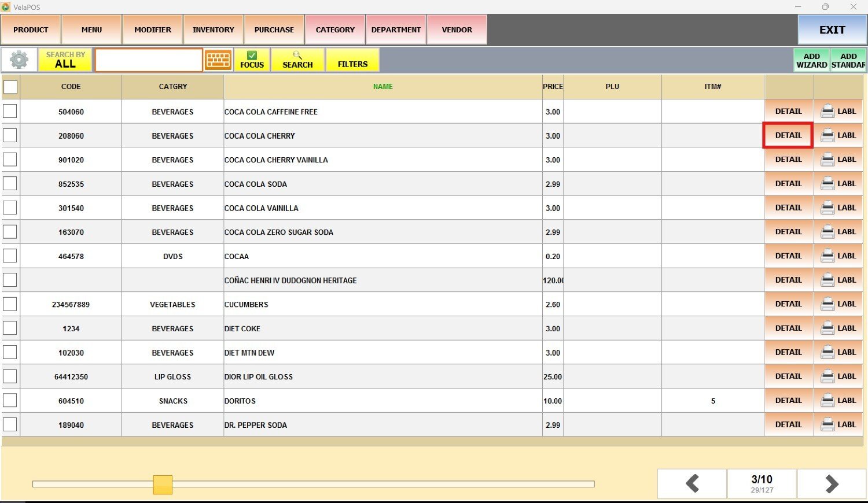Print label for Coca Cola Caffeine Free

pos(838,111)
